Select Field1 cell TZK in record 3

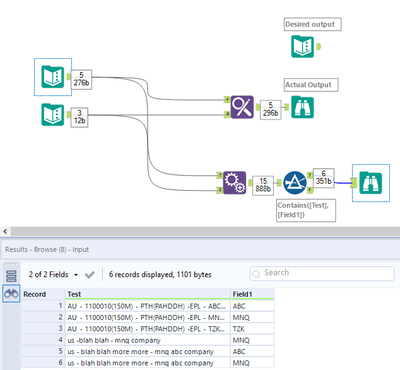[252, 329]
